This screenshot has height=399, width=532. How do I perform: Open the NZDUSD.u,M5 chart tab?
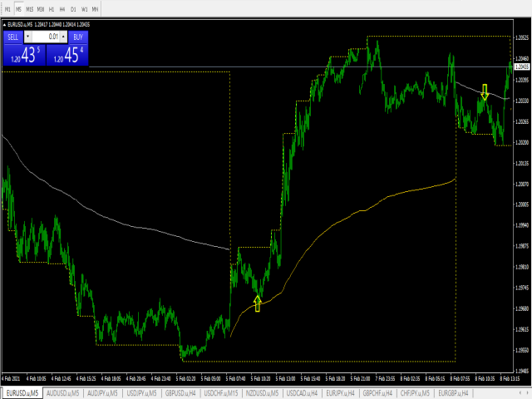pyautogui.click(x=262, y=393)
